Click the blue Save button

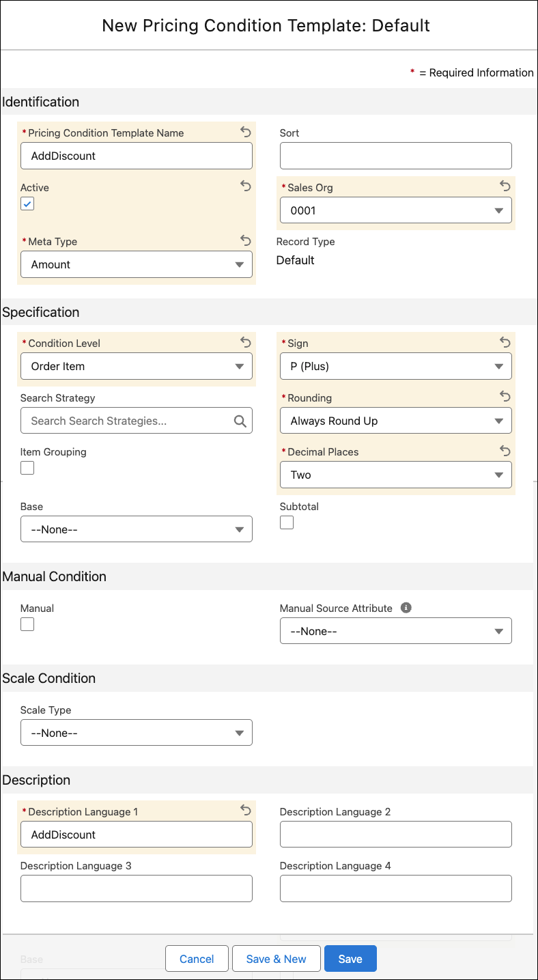[350, 959]
